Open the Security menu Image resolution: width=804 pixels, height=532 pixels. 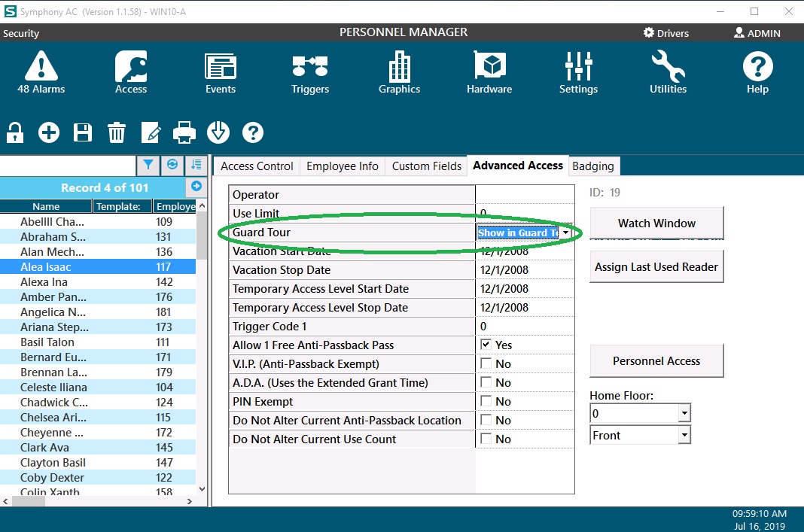21,33
